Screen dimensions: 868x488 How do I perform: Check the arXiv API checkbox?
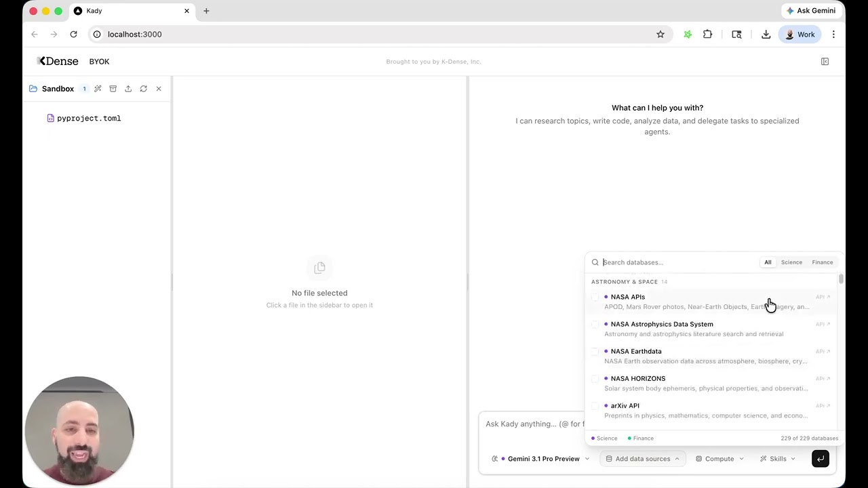[x=595, y=406]
